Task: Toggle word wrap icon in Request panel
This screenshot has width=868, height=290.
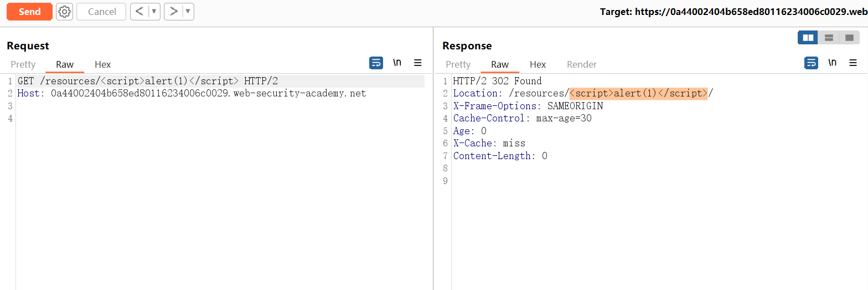Action: (x=376, y=63)
